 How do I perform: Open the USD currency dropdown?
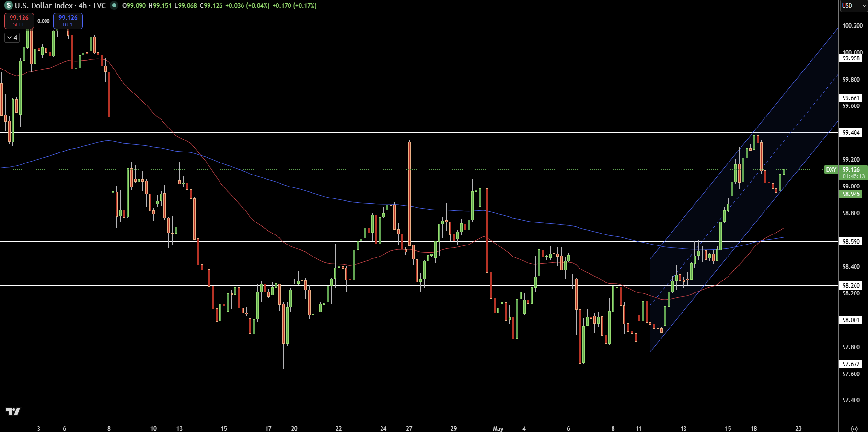tap(854, 6)
